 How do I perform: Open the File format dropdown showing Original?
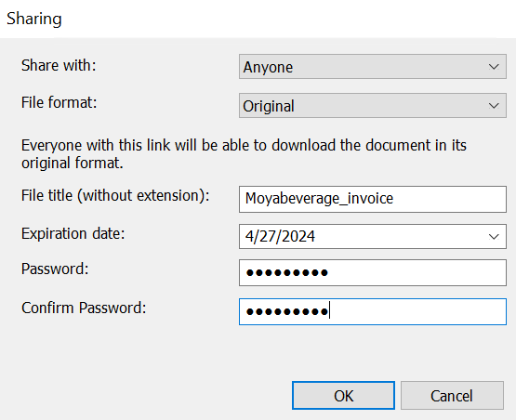tap(373, 106)
